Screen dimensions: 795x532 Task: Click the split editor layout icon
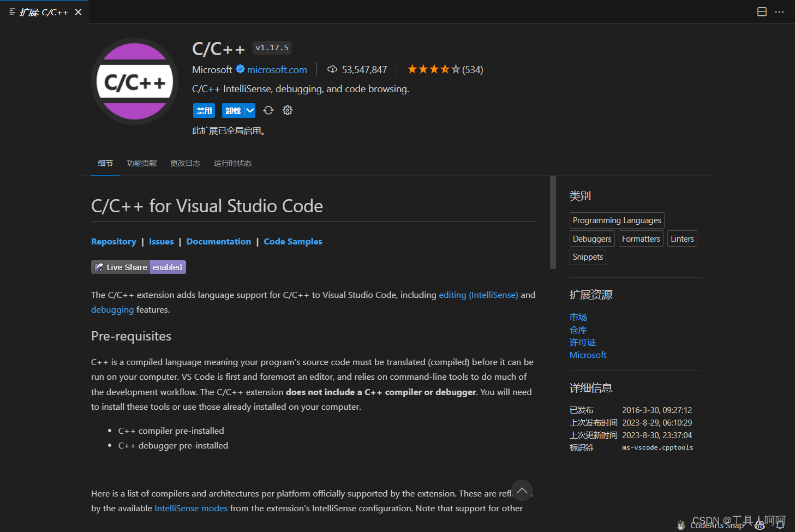[762, 12]
